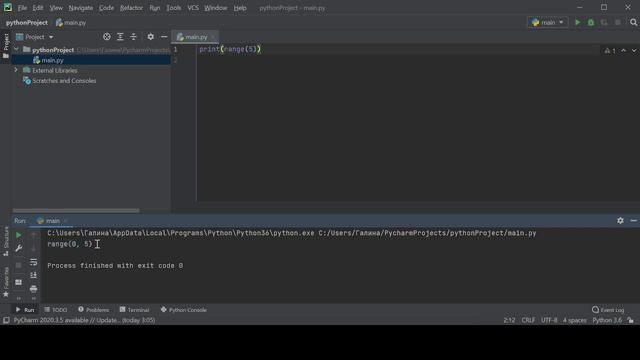The image size is (640, 360).
Task: Go to previous highlighted error arrow
Action: 623,51
